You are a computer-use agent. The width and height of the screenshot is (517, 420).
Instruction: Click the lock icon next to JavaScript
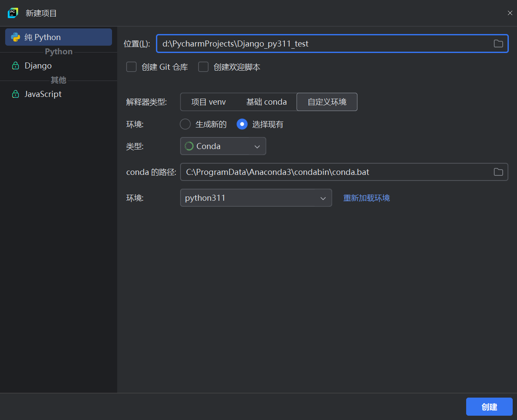[x=16, y=94]
